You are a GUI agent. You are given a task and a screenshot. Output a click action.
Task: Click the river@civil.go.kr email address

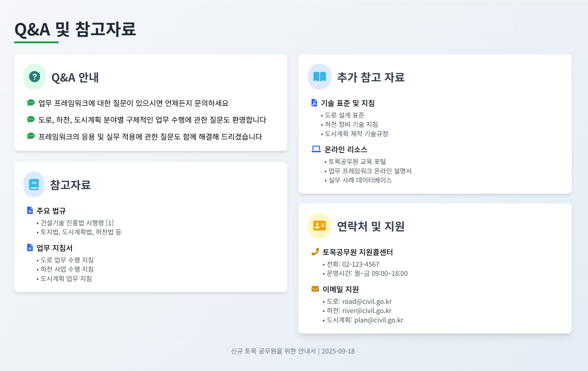[367, 311]
